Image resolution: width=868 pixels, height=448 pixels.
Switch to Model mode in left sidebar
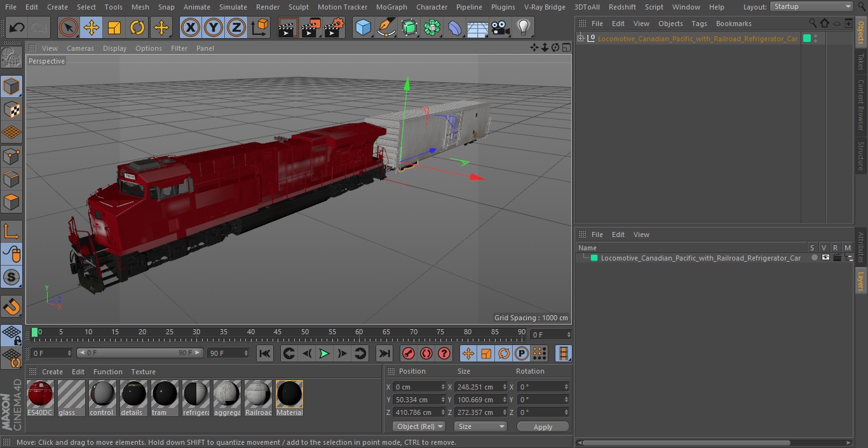coord(11,86)
